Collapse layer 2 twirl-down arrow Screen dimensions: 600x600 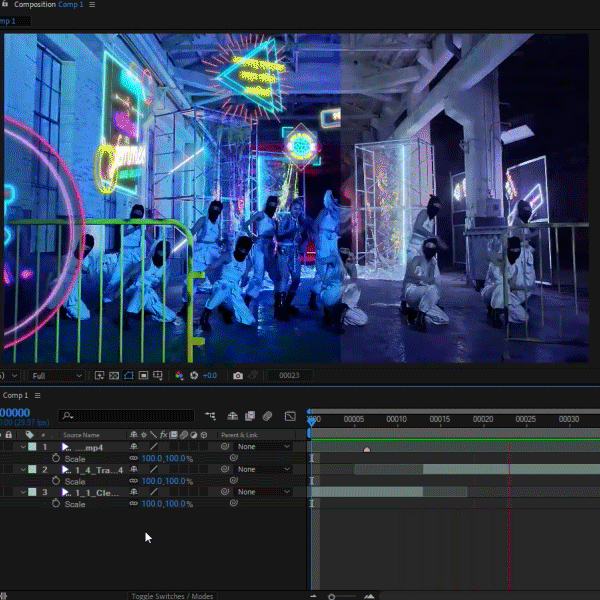[23, 470]
